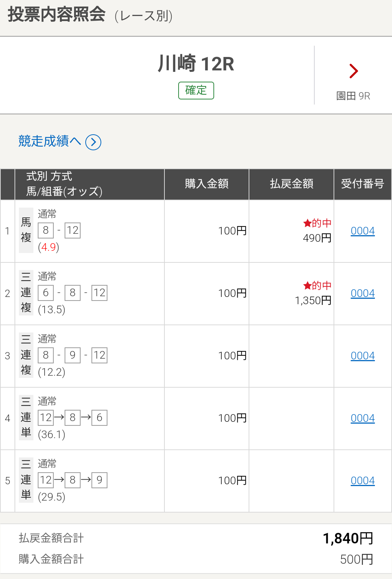
Task: Open receipt number 0004 for the 馬複 bet
Action: tap(363, 231)
